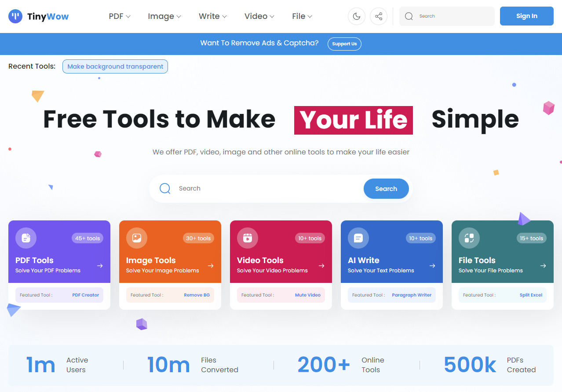Screen dimensions: 562x392
Task: Click the AI Write card title
Action: tap(363, 260)
